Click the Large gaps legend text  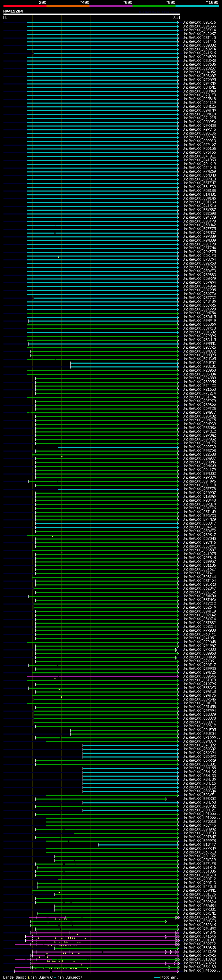[43, 977]
